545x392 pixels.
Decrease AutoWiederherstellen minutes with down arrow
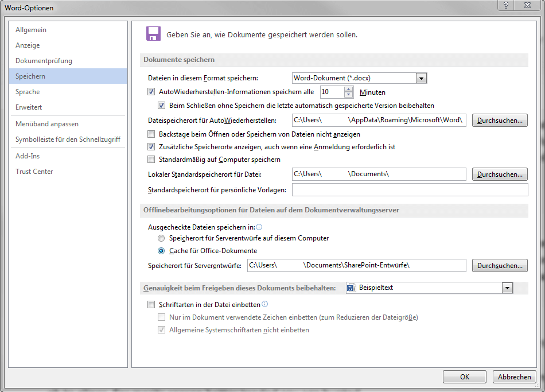349,95
